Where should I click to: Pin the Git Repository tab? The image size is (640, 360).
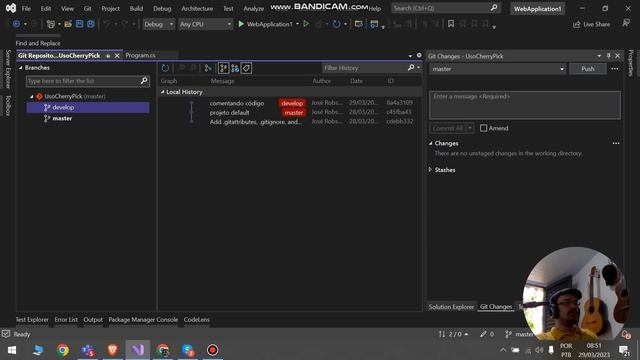pyautogui.click(x=108, y=56)
